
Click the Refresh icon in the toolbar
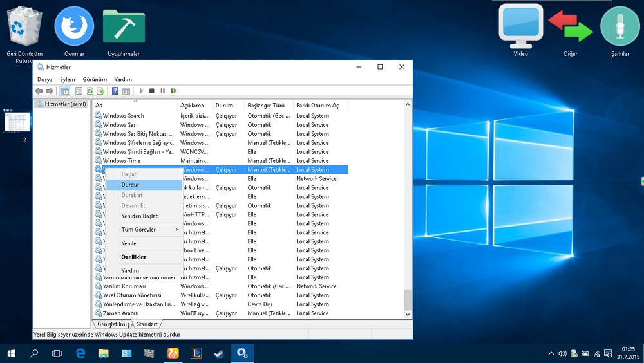(x=90, y=91)
